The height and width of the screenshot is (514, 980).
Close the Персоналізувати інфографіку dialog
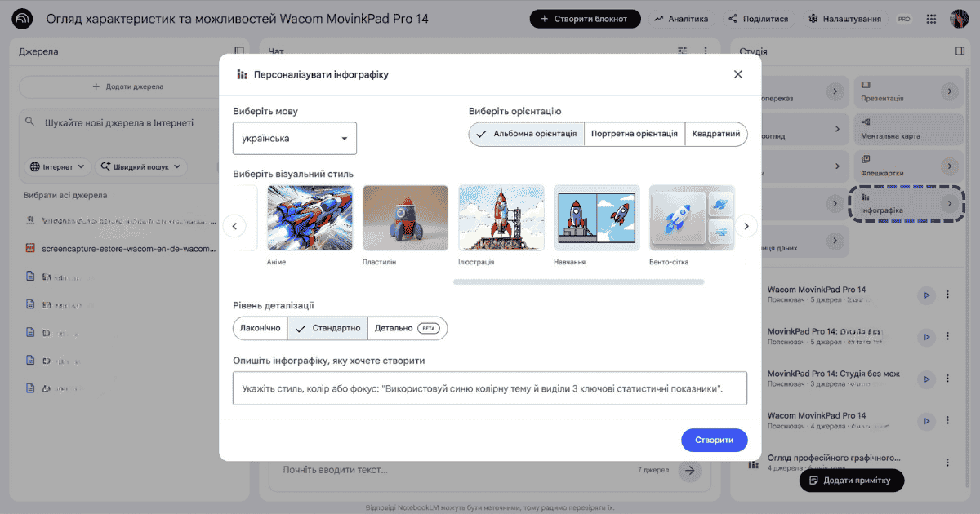tap(737, 74)
